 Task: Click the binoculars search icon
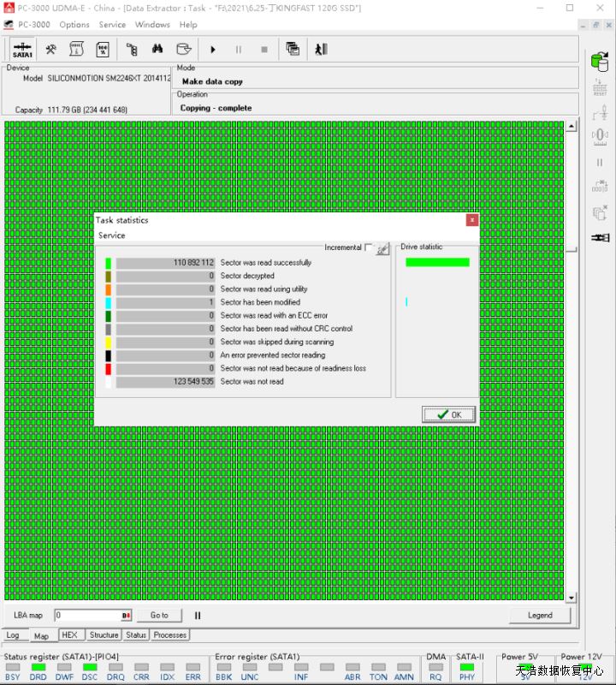157,50
